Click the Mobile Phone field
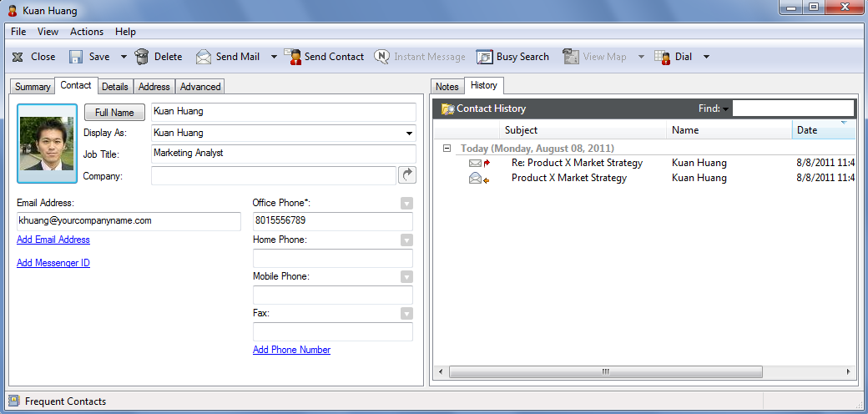 [333, 295]
